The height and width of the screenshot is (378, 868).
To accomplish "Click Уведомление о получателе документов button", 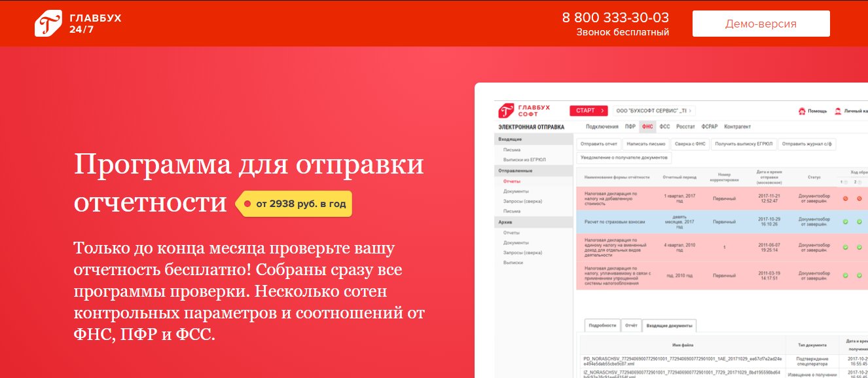I will [624, 158].
